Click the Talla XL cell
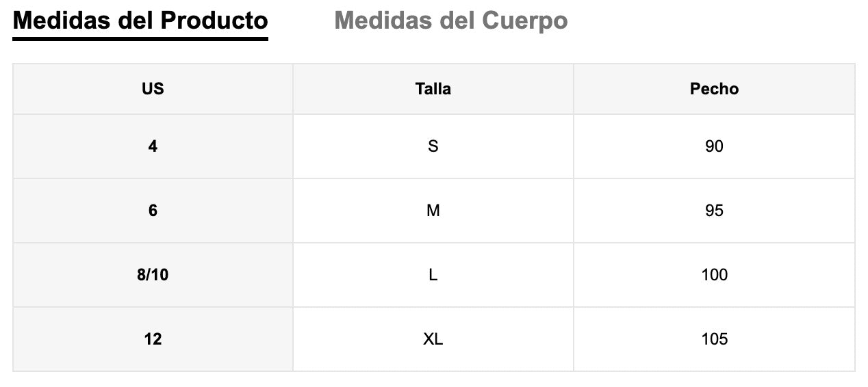 [433, 339]
